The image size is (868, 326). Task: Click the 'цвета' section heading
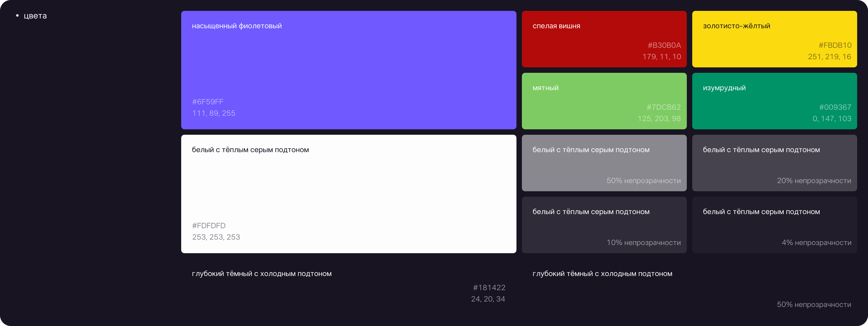click(x=35, y=16)
